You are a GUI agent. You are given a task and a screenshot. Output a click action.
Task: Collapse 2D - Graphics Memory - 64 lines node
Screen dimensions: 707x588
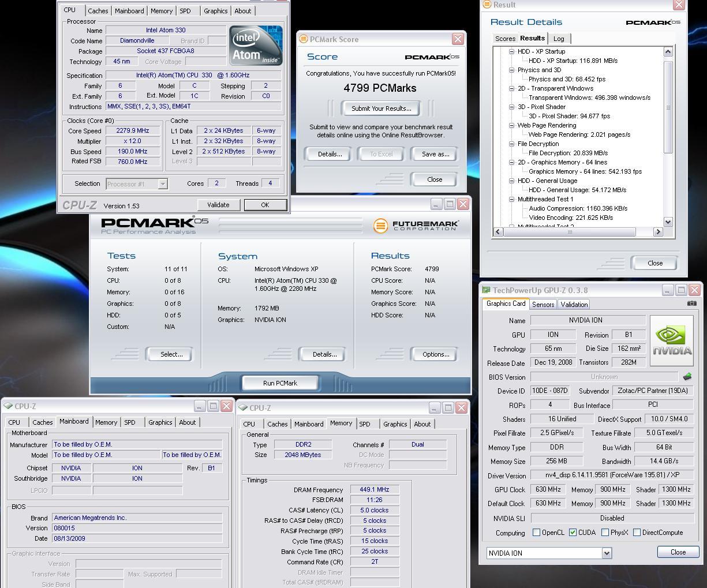click(x=511, y=162)
